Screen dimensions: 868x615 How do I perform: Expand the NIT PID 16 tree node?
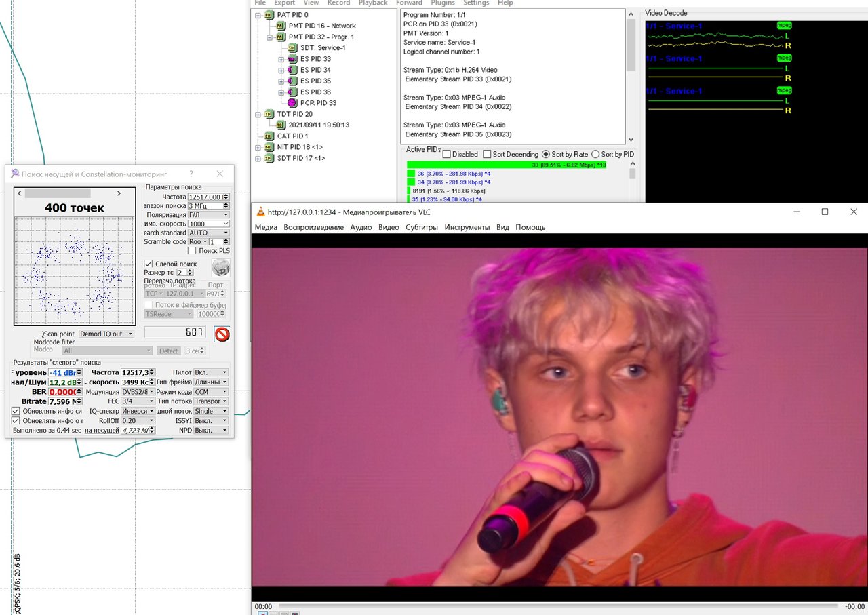(258, 147)
